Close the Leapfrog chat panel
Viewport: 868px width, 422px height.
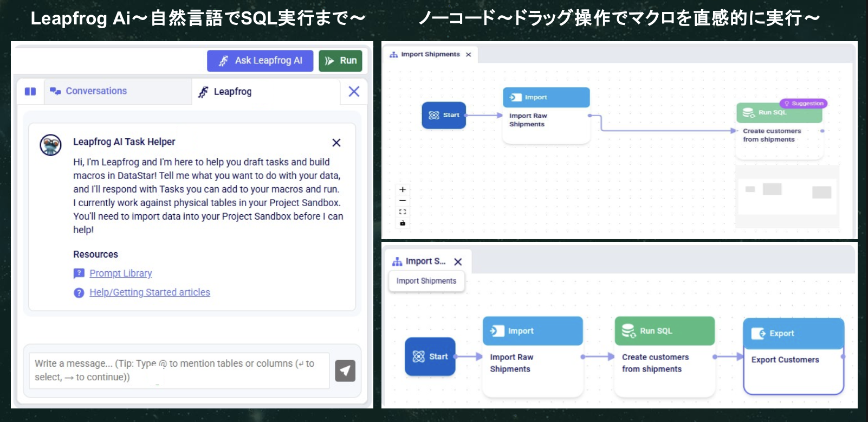[354, 92]
